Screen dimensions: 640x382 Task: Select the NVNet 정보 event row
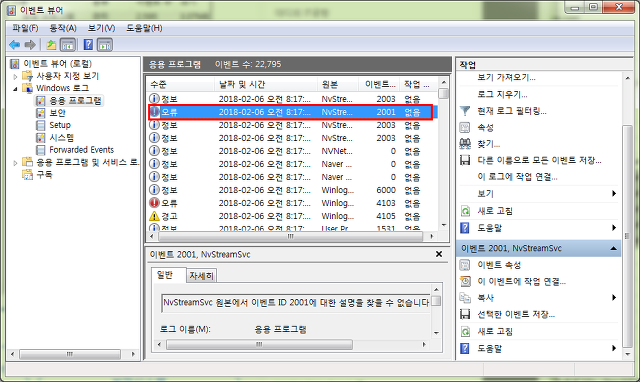click(292, 151)
